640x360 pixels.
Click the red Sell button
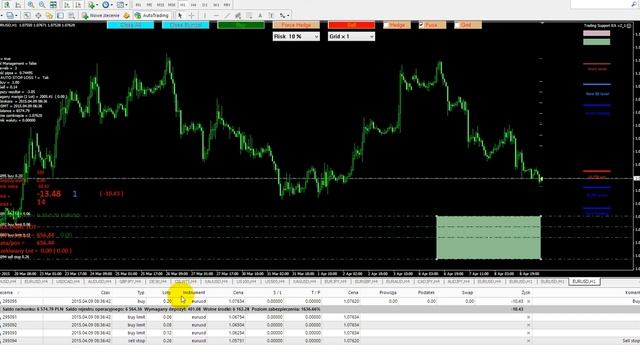[351, 25]
